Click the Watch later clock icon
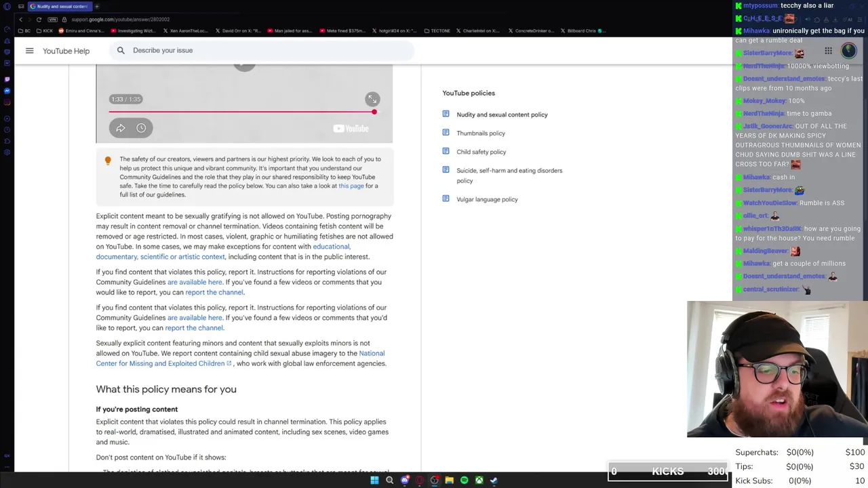The width and height of the screenshot is (868, 488). [141, 128]
